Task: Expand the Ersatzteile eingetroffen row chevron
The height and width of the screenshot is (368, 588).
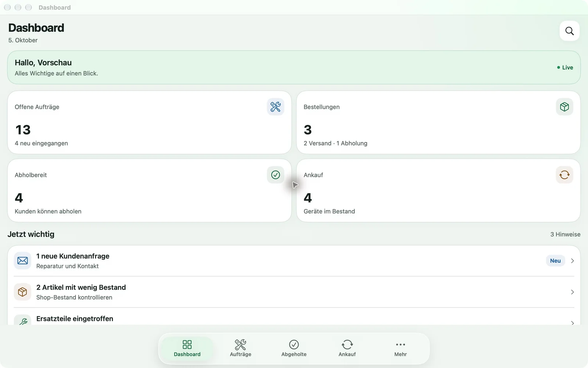Action: (572, 322)
